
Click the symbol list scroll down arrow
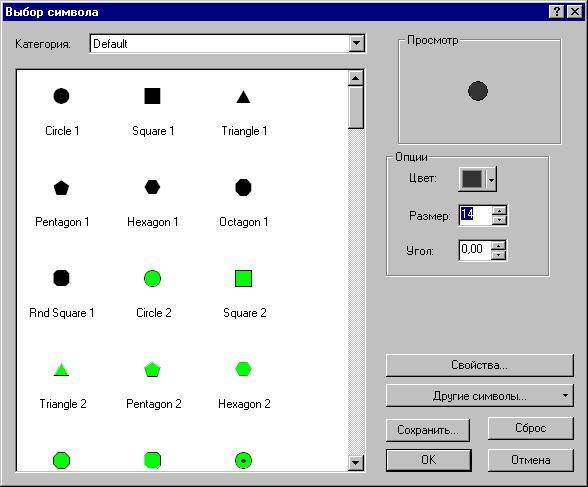pos(356,463)
